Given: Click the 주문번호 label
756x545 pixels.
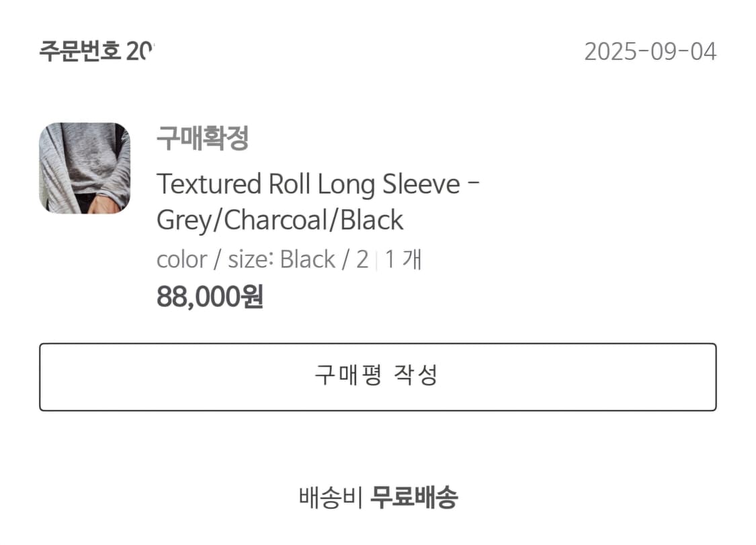Looking at the screenshot, I should pyautogui.click(x=80, y=52).
